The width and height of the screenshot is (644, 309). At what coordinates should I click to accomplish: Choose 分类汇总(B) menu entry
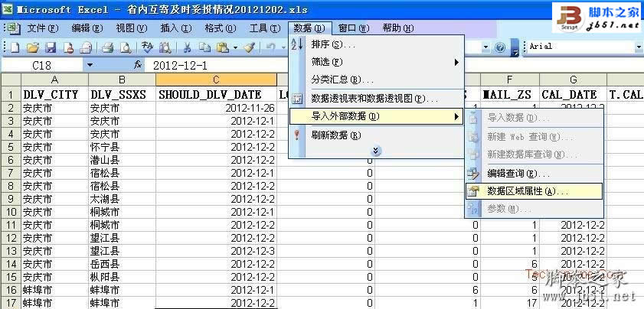(x=377, y=80)
